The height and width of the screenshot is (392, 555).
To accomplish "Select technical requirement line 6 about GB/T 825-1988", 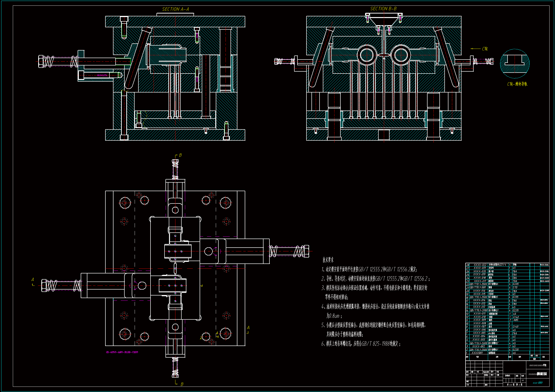I will tap(361, 344).
